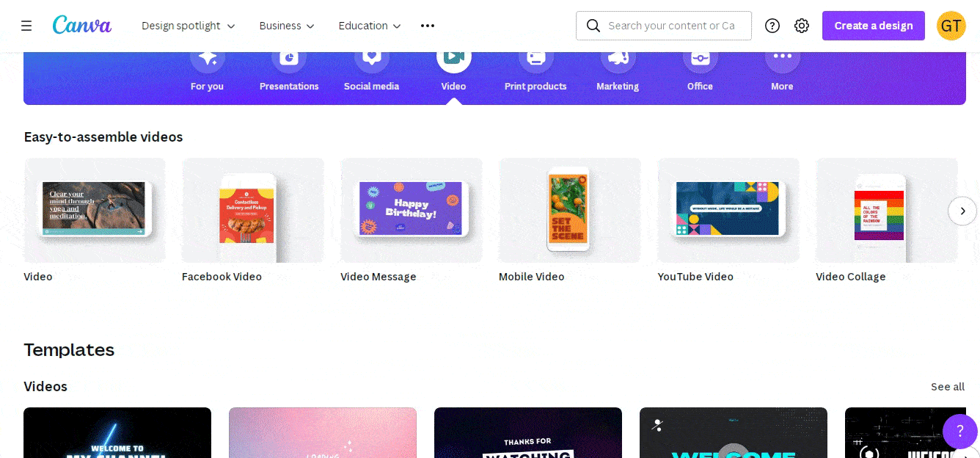Open the Facebook Video label link
The height and width of the screenshot is (458, 980).
pyautogui.click(x=222, y=277)
